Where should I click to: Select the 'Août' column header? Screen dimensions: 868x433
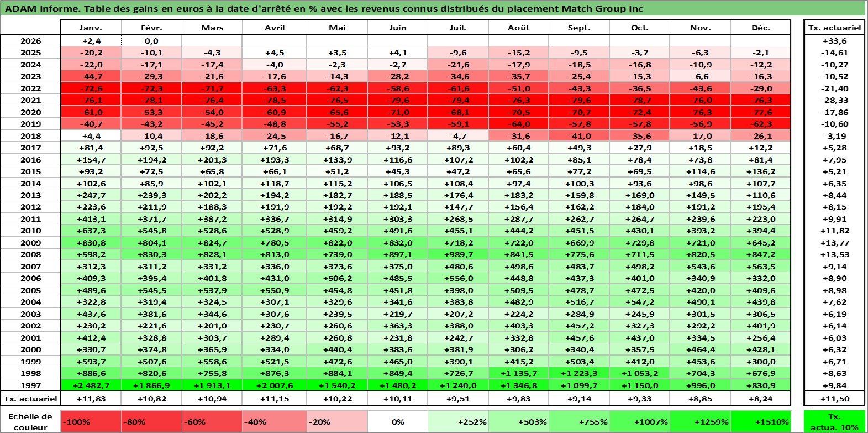click(519, 28)
